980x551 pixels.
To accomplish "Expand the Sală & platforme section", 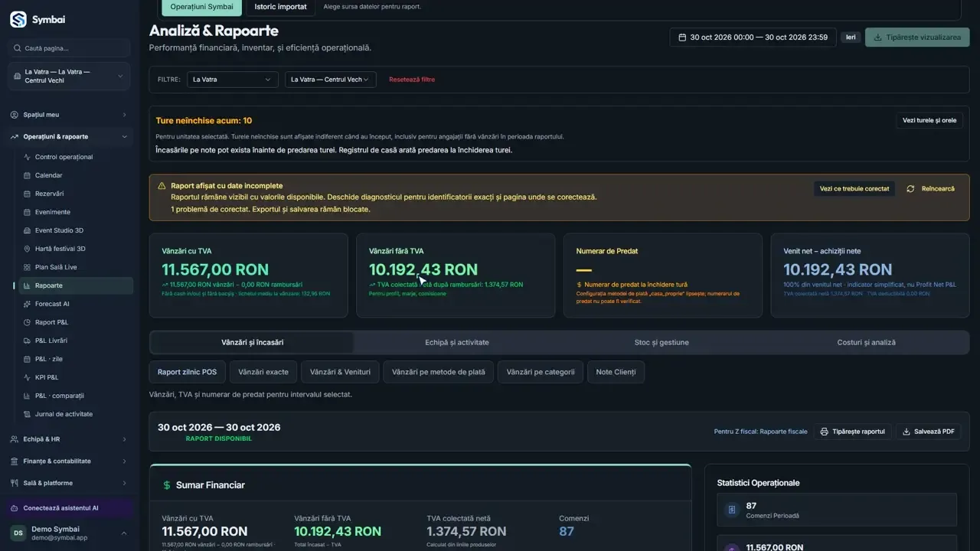I will pos(70,483).
